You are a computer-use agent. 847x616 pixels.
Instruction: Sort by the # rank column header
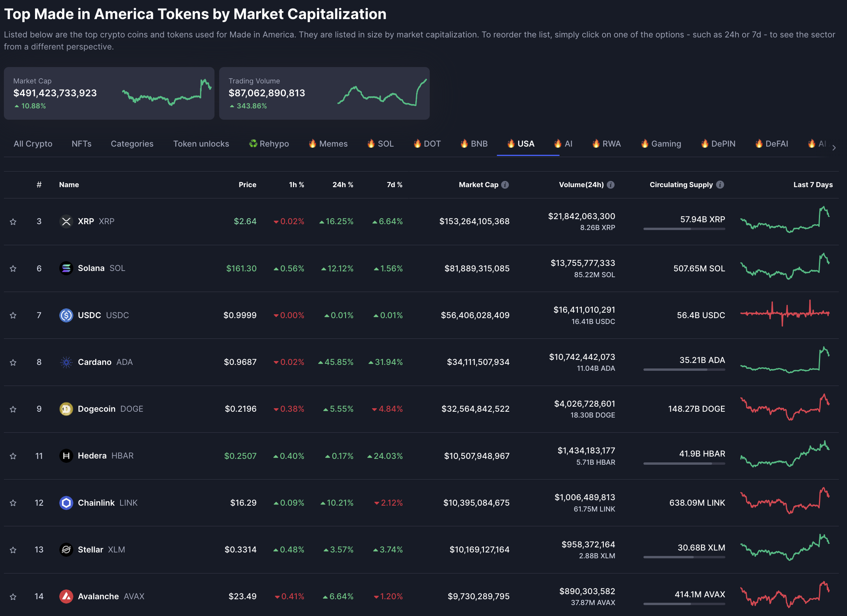[x=39, y=185]
